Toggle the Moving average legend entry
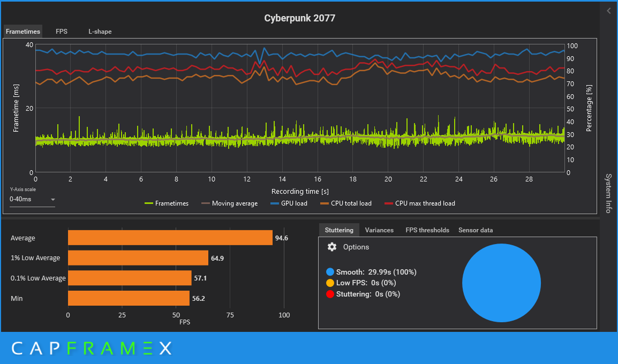The height and width of the screenshot is (364, 618). (x=229, y=203)
